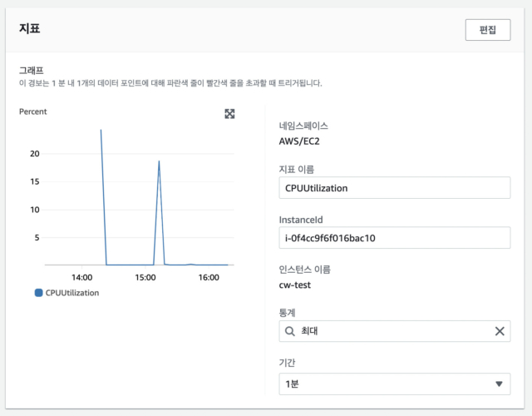The width and height of the screenshot is (532, 416).
Task: Open the 기간 dropdown showing 1분
Action: [394, 384]
